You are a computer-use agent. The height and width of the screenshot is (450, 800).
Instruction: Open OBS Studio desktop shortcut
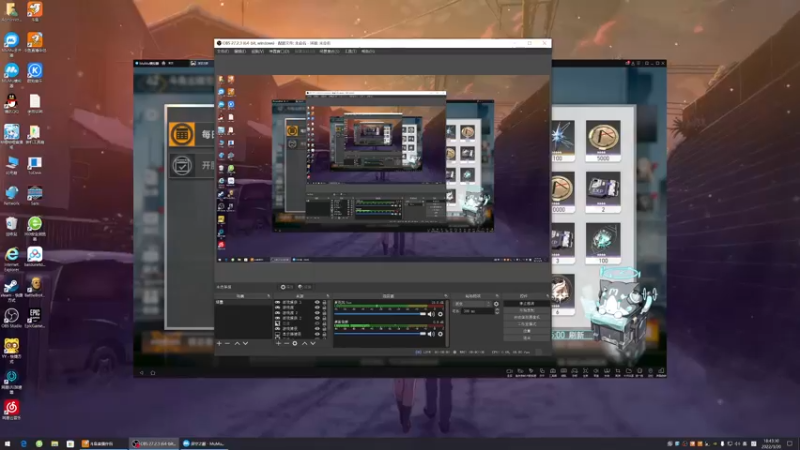tap(11, 318)
